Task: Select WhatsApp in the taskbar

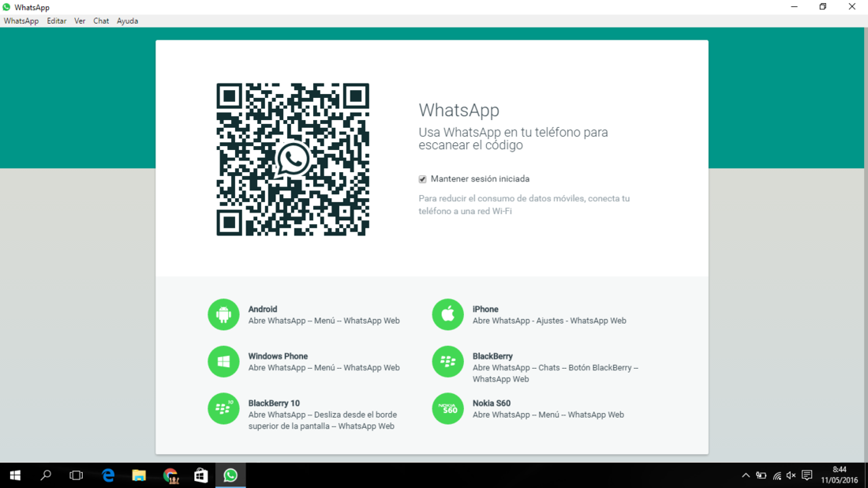Action: click(230, 475)
